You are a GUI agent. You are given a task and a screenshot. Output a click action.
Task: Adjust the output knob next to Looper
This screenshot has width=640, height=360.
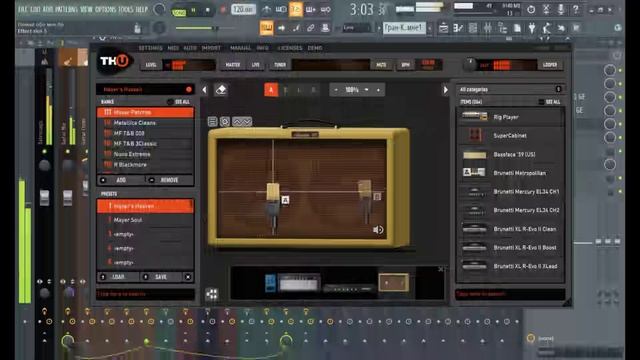[x=470, y=64]
